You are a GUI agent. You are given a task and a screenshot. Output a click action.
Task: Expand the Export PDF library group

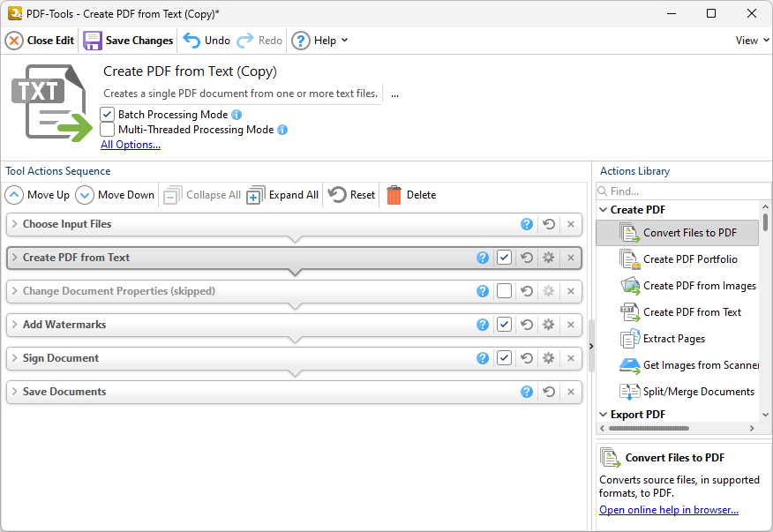603,415
